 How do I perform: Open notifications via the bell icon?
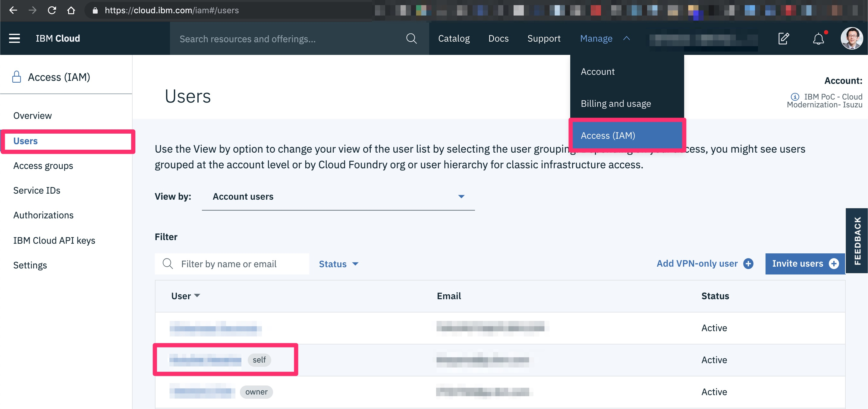pyautogui.click(x=819, y=38)
